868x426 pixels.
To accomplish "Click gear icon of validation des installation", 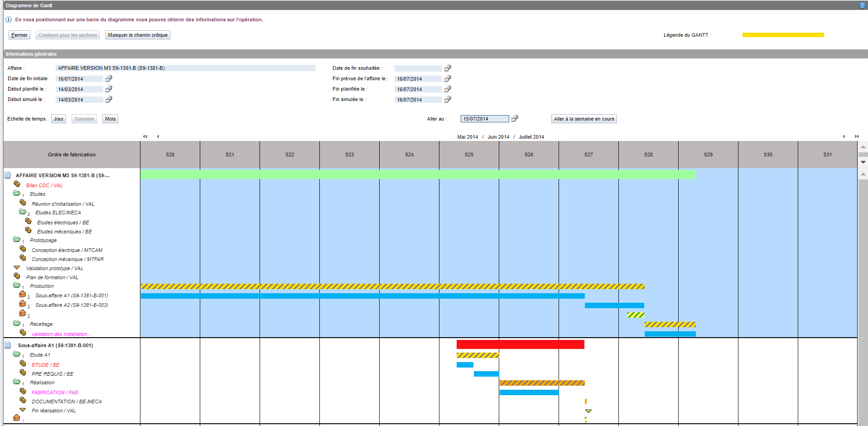I will [x=23, y=333].
